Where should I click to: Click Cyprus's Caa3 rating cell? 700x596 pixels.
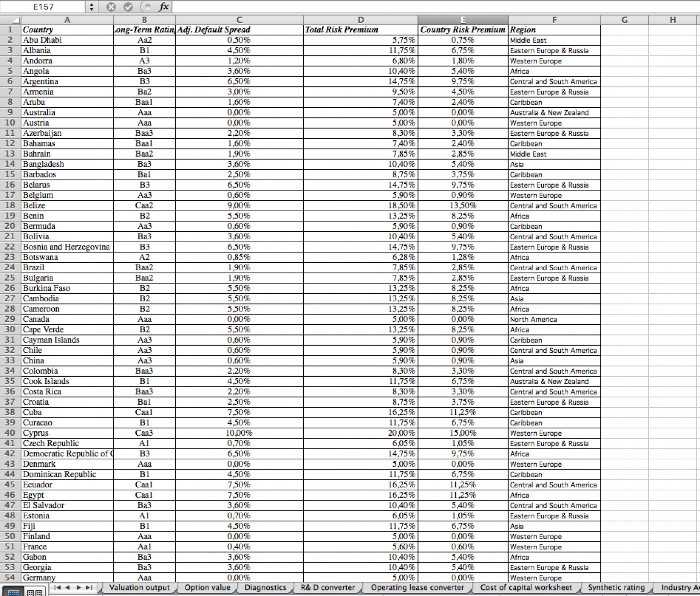[x=144, y=433]
